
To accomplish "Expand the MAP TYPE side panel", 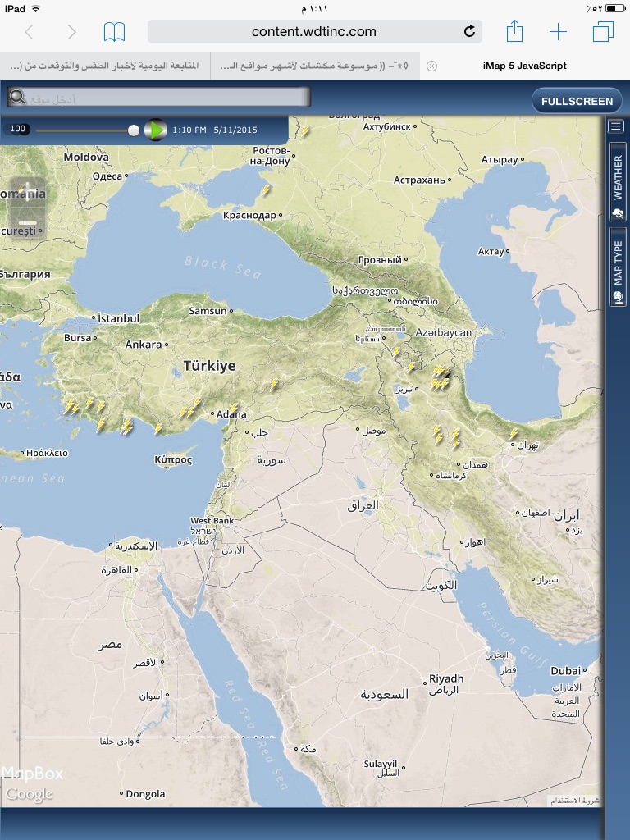I will (x=618, y=267).
